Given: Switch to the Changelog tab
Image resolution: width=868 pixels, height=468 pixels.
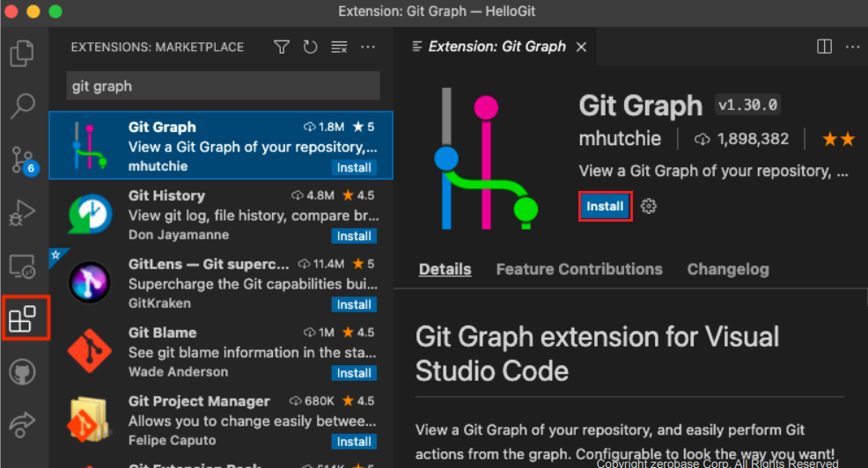Looking at the screenshot, I should click(x=728, y=269).
